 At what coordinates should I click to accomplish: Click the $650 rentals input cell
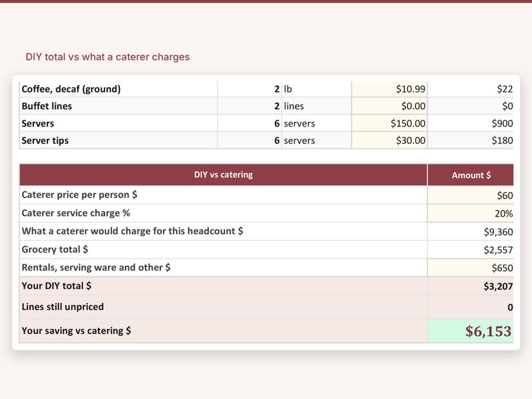pos(470,268)
